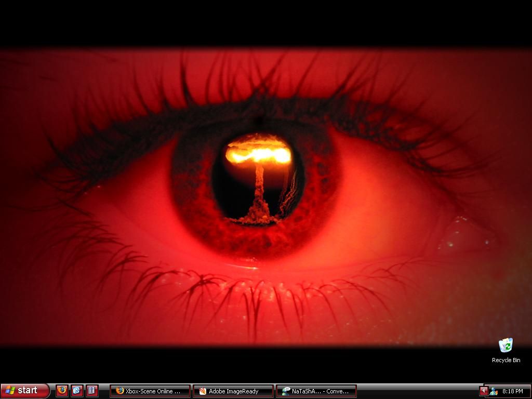Open the Start menu
Image resolution: width=532 pixels, height=399 pixels.
(25, 391)
